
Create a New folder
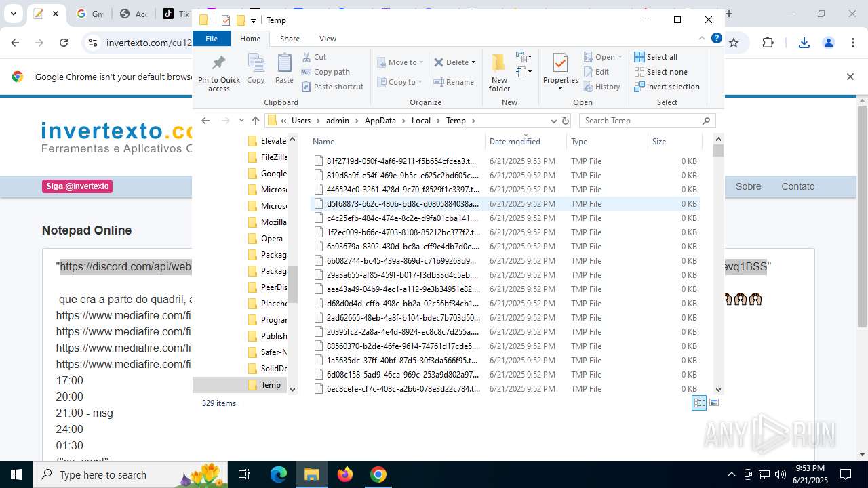(x=499, y=73)
